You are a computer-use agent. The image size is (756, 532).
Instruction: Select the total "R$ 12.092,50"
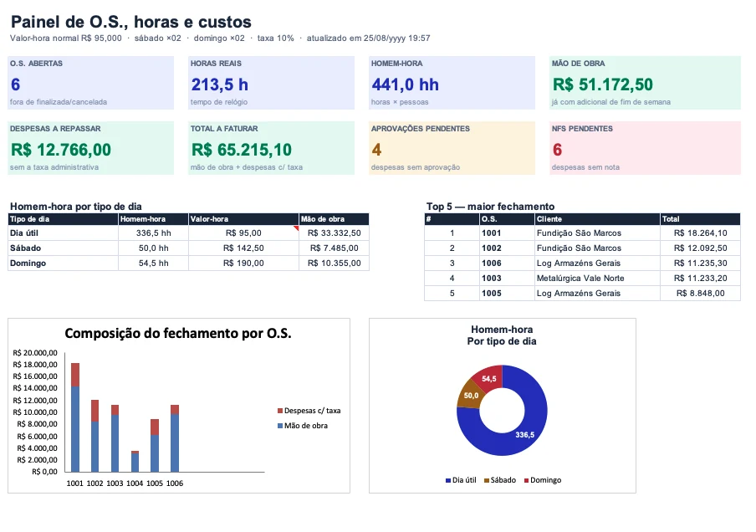tap(701, 248)
